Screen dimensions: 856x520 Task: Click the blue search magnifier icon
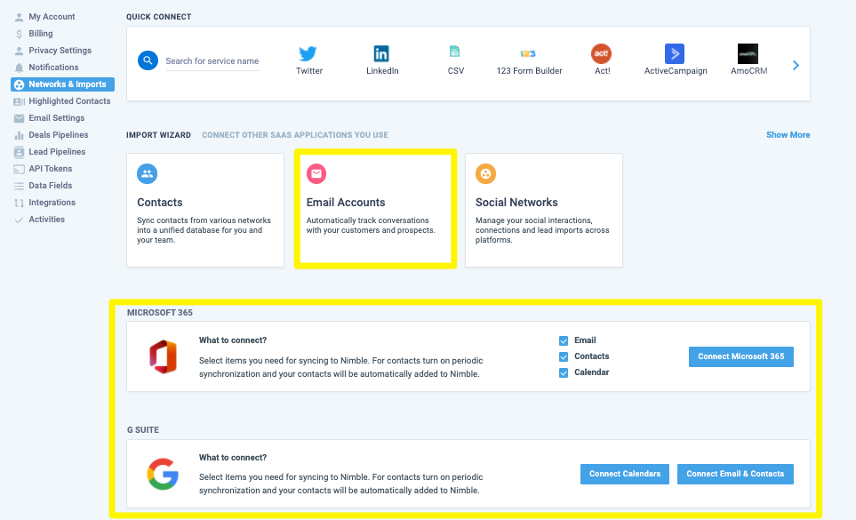point(147,61)
